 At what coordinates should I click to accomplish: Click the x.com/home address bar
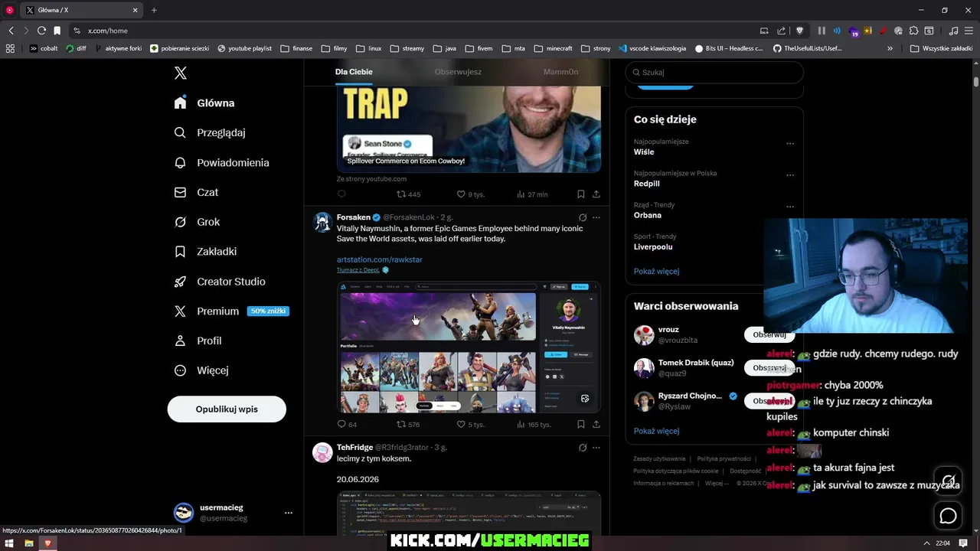[x=413, y=31]
